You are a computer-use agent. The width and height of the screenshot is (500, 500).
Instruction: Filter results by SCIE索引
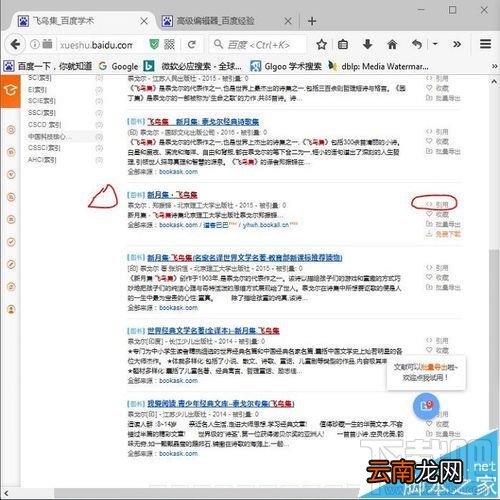click(42, 101)
